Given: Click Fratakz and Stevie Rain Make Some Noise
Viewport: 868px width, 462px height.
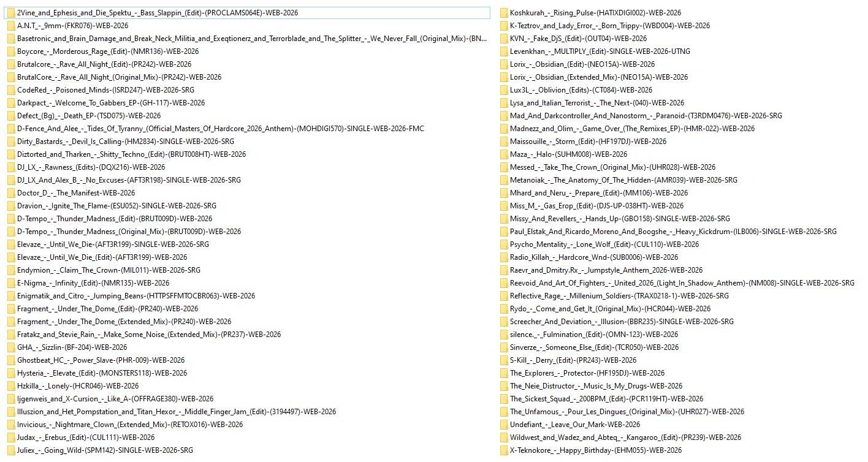Looking at the screenshot, I should click(149, 335).
